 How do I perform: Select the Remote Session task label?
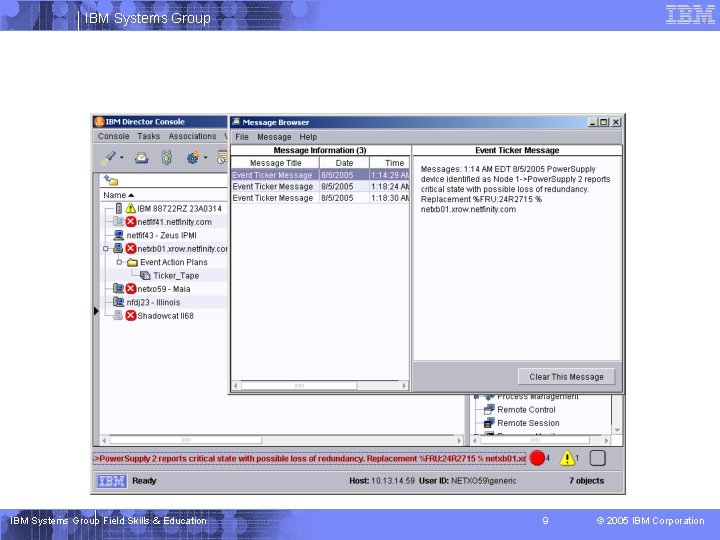(528, 423)
